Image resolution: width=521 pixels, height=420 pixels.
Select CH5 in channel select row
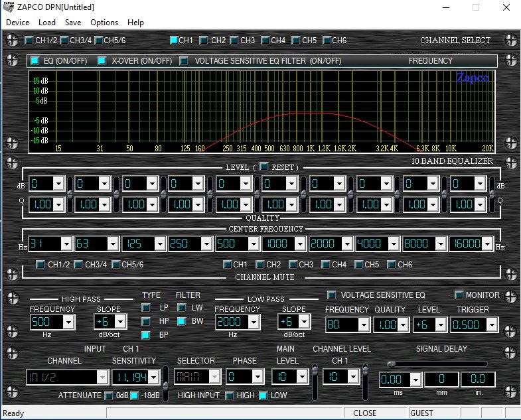[295, 40]
